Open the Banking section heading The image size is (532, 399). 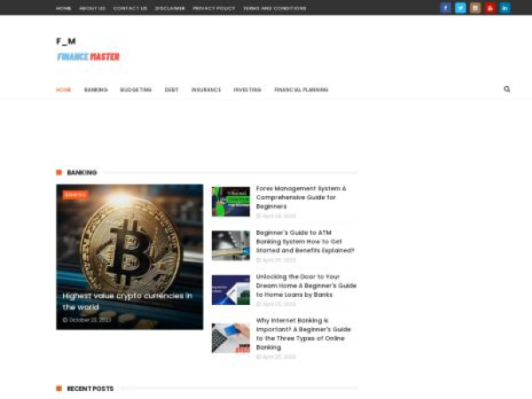tap(82, 172)
